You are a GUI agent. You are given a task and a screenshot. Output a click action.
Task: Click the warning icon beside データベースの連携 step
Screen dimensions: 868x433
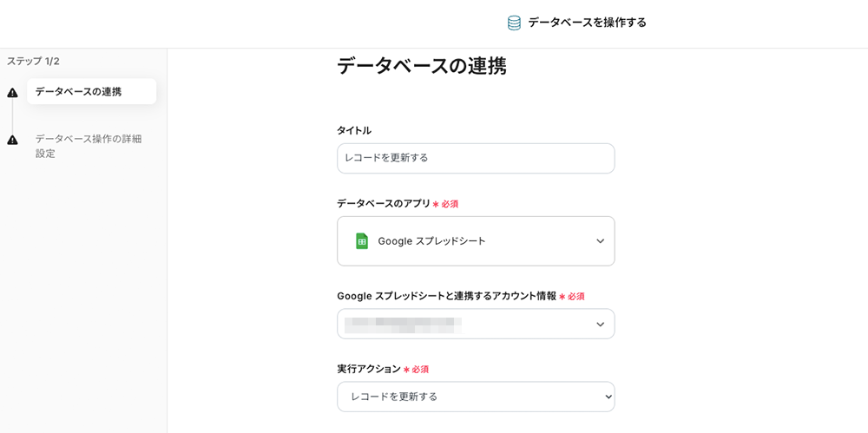tap(12, 93)
